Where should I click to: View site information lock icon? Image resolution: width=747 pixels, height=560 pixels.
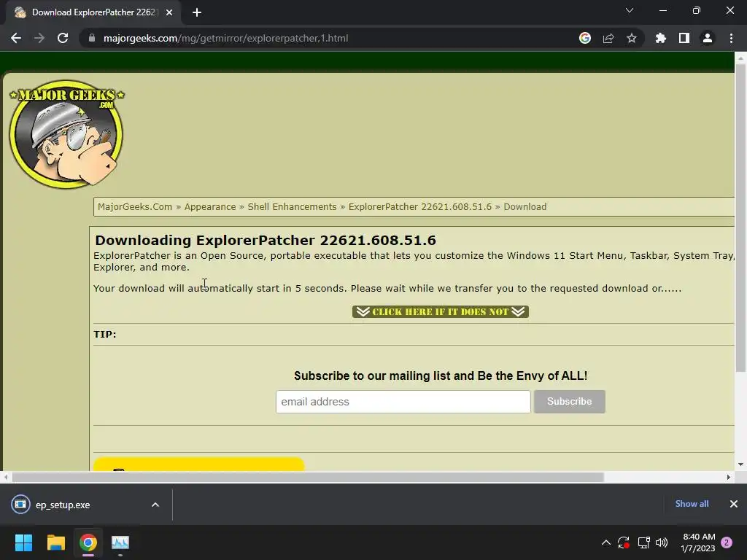pyautogui.click(x=92, y=38)
